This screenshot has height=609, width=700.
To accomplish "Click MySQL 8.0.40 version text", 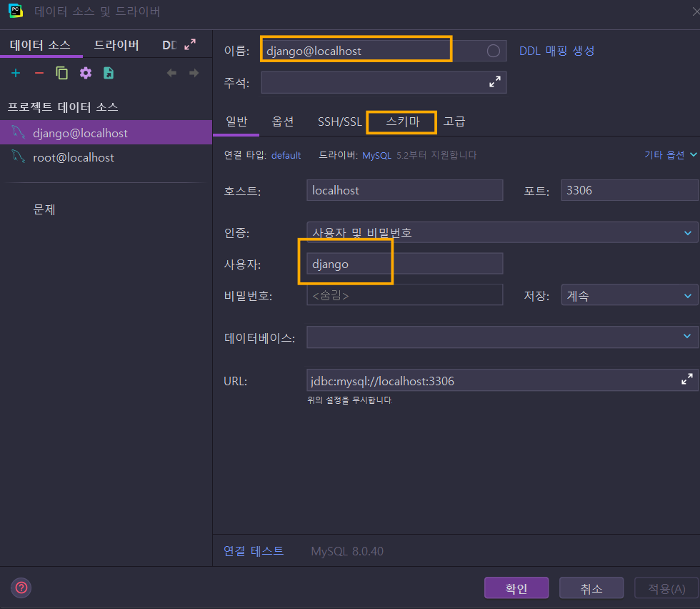I will point(347,551).
